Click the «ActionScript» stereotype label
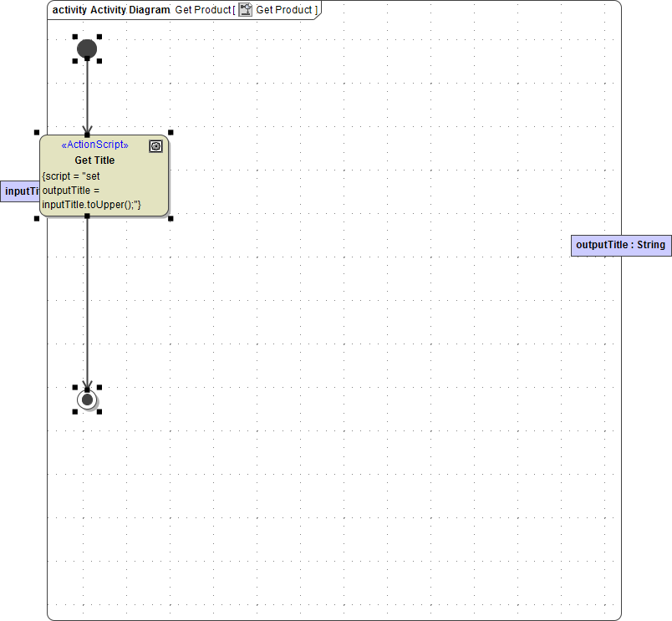Viewport: 672px width, 621px height. click(93, 145)
